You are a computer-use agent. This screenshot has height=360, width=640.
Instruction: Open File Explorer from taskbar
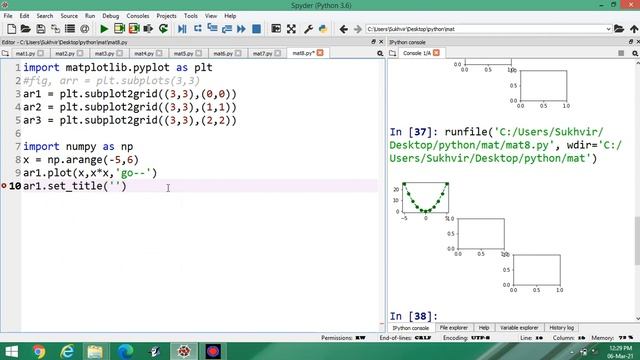coord(95,351)
